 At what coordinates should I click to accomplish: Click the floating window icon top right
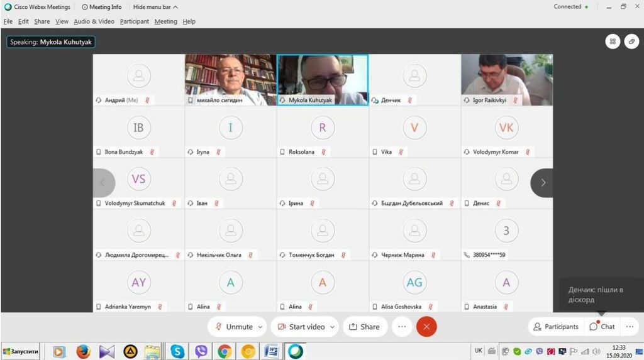click(x=631, y=41)
